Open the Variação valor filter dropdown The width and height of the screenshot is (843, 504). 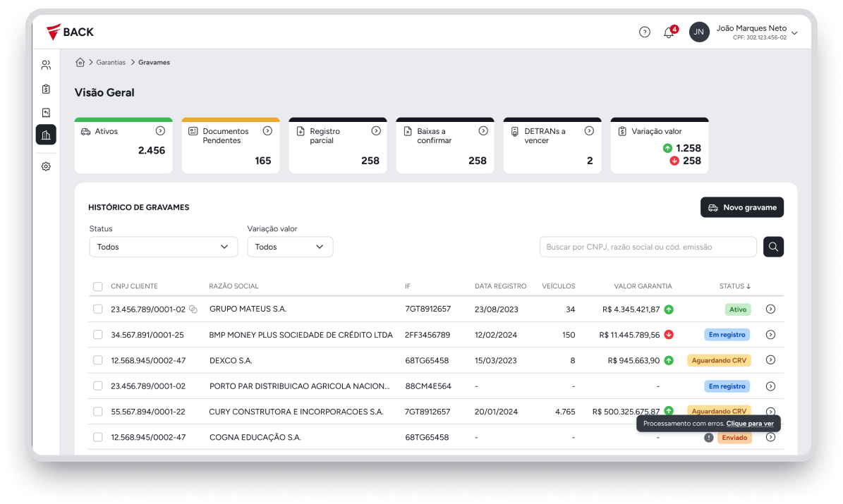(x=291, y=247)
